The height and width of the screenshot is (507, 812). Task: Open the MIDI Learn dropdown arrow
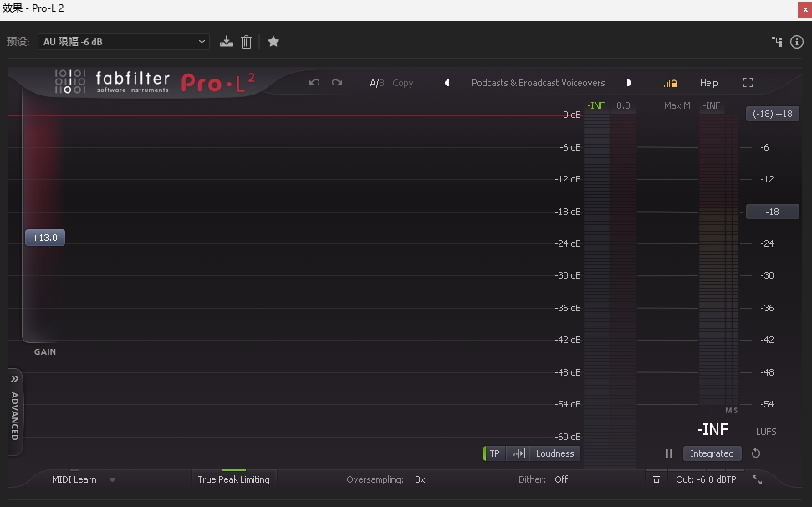(x=112, y=480)
